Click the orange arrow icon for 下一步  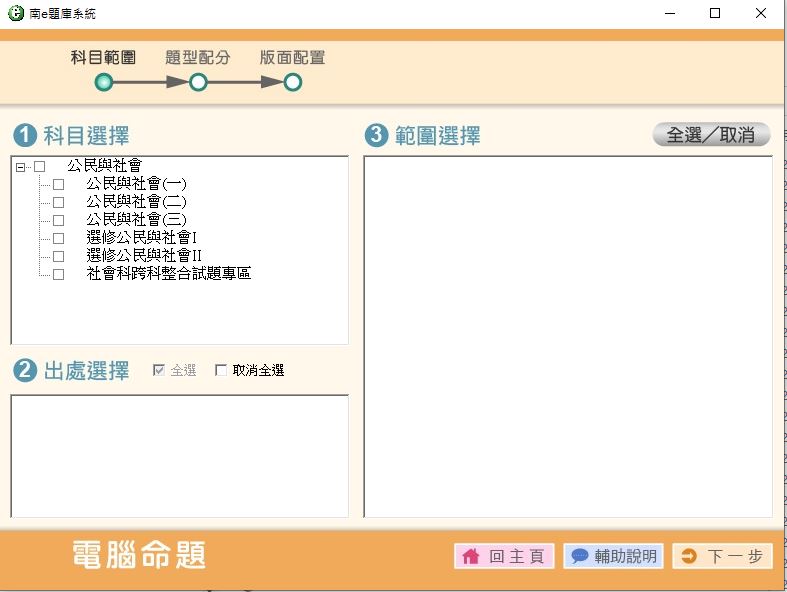click(x=689, y=557)
